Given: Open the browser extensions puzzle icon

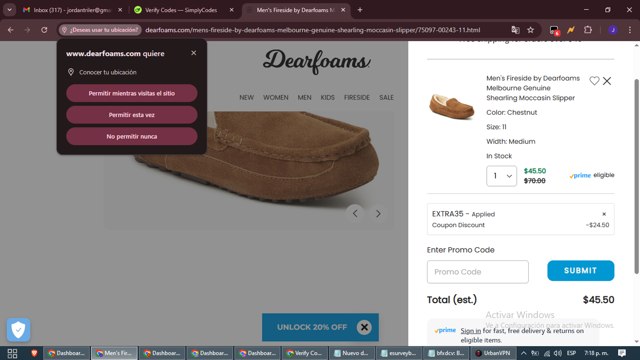Looking at the screenshot, I should coord(588,30).
